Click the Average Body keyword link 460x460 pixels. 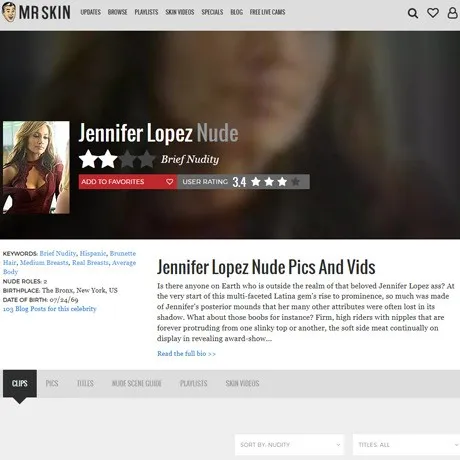124,263
